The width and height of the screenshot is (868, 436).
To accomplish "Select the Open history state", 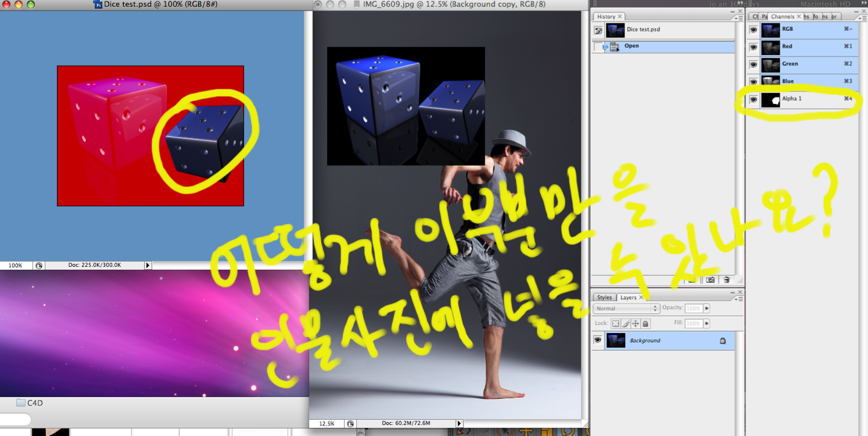I will (670, 47).
